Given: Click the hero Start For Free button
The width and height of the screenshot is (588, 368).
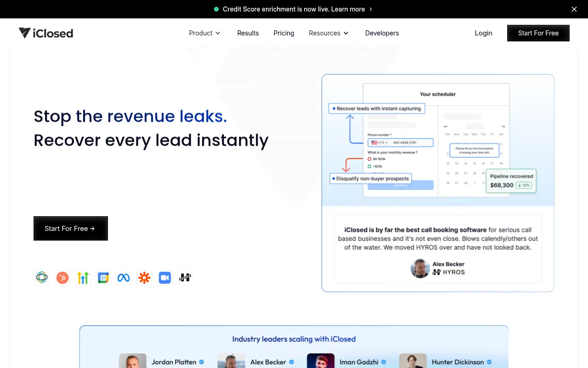Looking at the screenshot, I should click(x=71, y=229).
